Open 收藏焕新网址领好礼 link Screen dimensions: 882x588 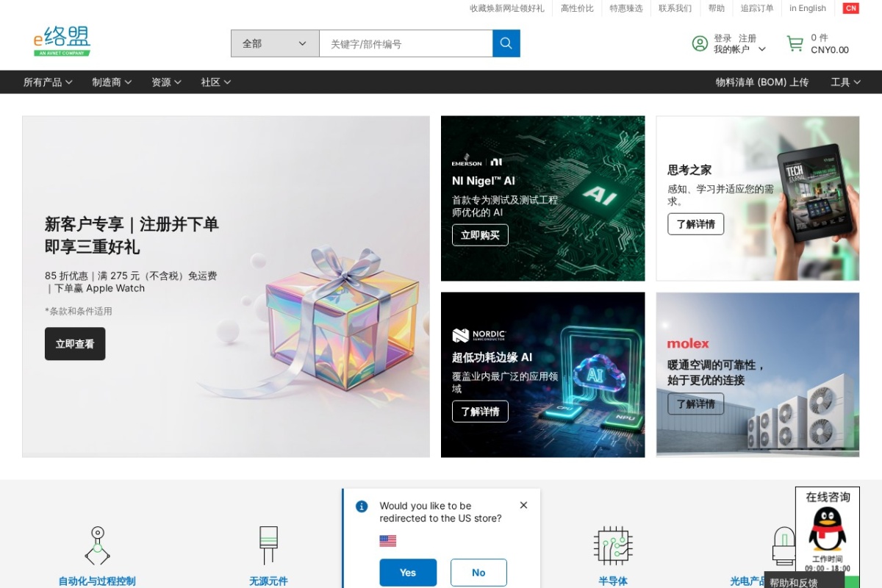click(507, 8)
